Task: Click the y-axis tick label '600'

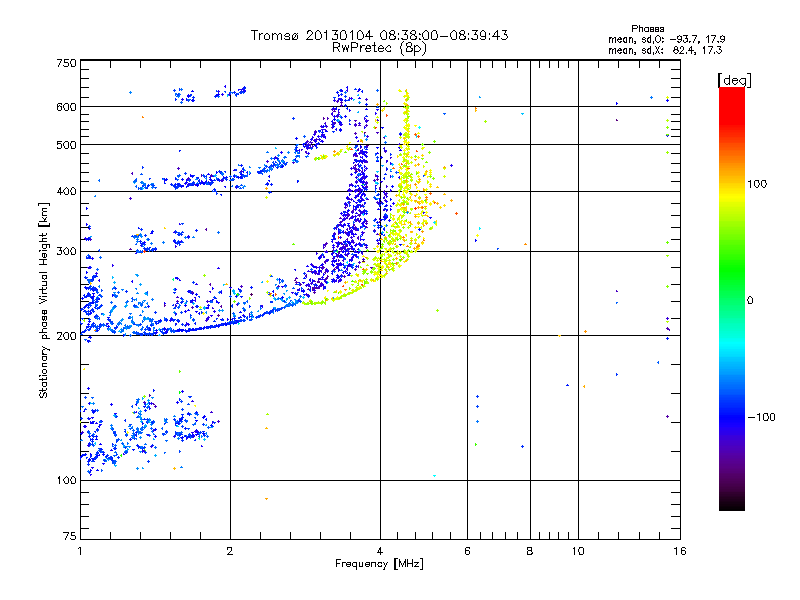Action: tap(66, 107)
